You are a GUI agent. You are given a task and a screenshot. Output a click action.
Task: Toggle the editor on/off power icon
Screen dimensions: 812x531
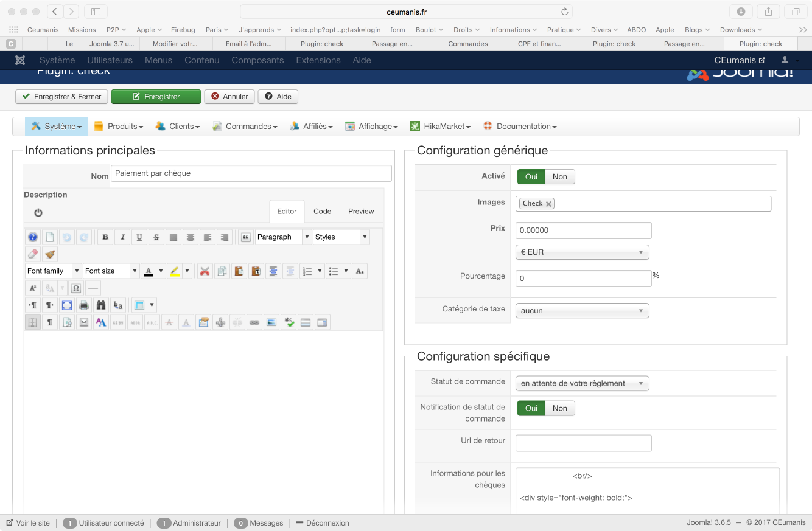38,212
